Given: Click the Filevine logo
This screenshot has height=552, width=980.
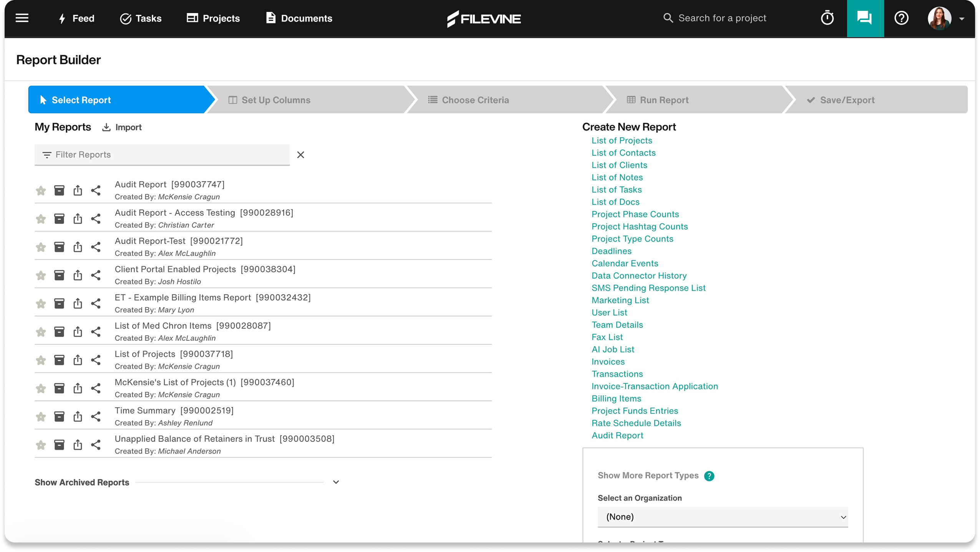Looking at the screenshot, I should pos(484,18).
